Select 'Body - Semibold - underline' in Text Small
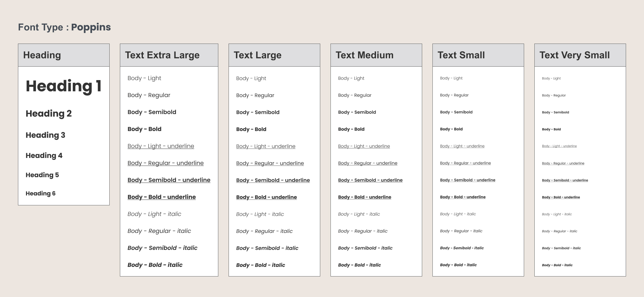 [x=468, y=180]
